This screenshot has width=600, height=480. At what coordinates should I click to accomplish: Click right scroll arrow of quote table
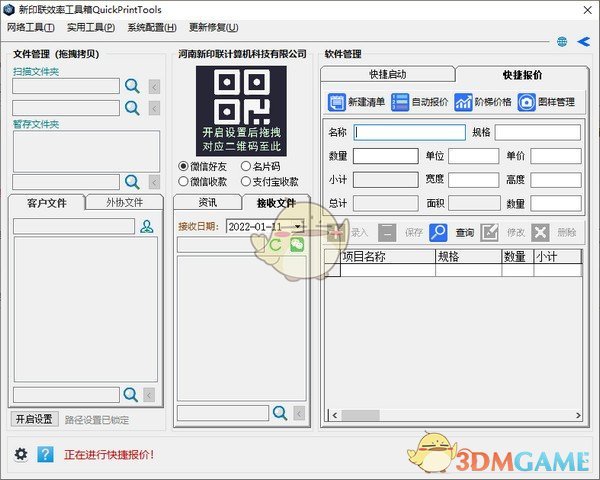point(578,415)
